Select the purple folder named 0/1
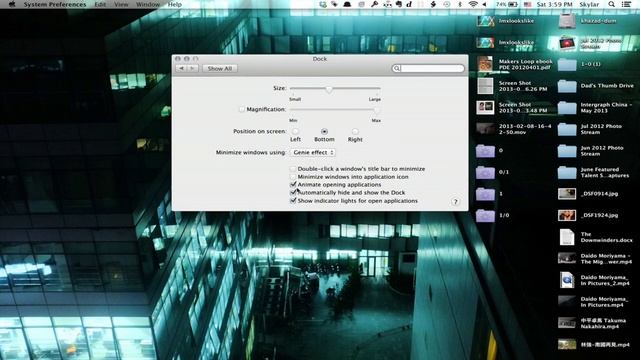Image resolution: width=640 pixels, height=360 pixels. point(485,173)
